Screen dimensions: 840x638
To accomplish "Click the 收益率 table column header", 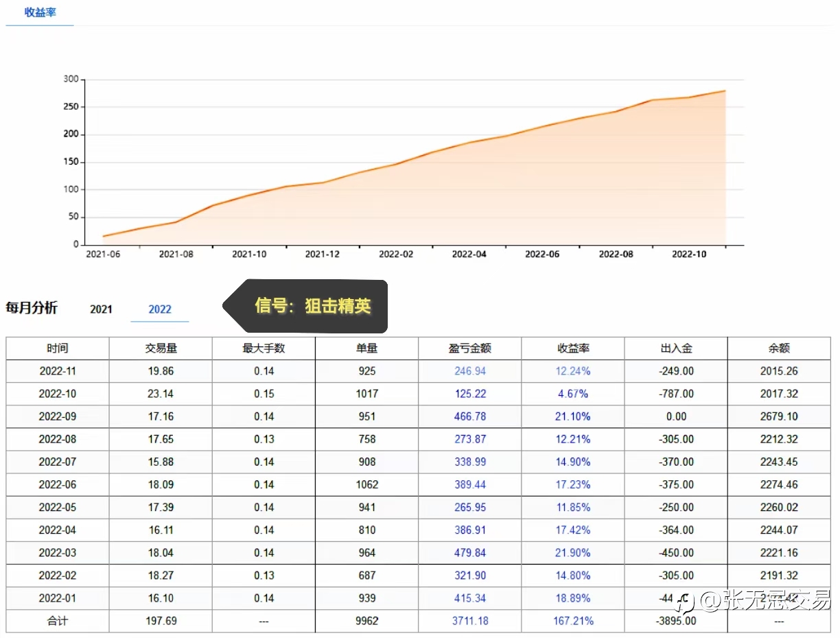I will click(573, 348).
